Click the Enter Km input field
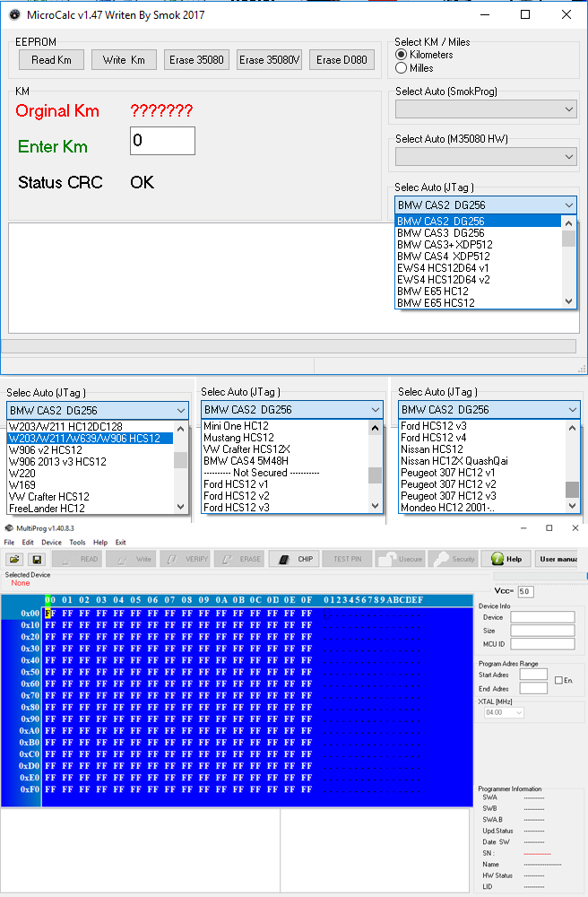The image size is (588, 897). tap(162, 141)
